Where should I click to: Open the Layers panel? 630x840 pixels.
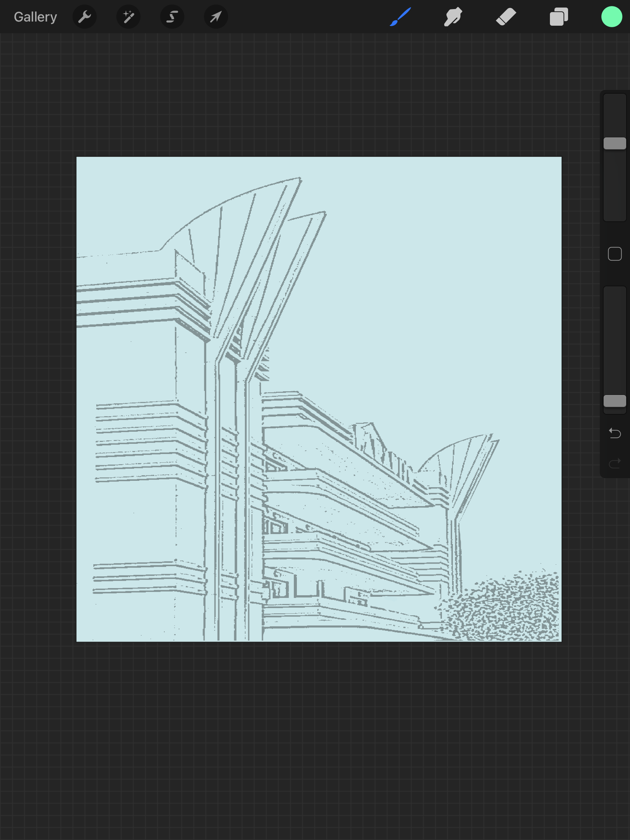tap(558, 17)
